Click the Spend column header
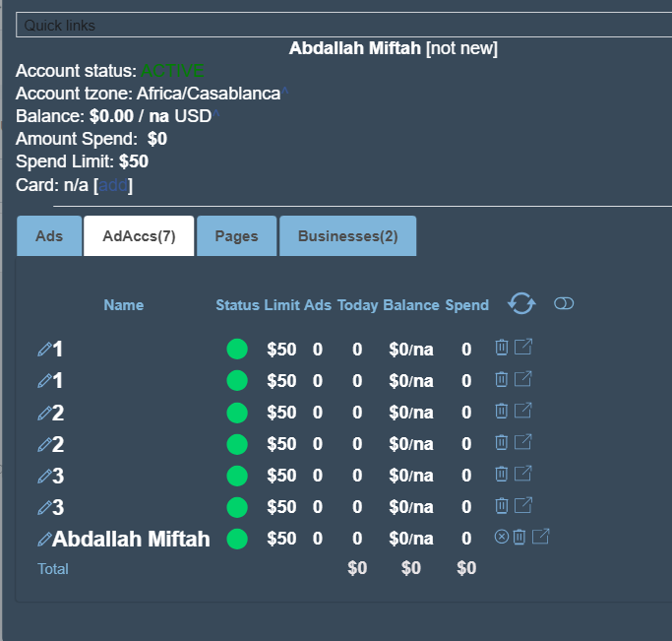This screenshot has height=641, width=672. point(466,305)
